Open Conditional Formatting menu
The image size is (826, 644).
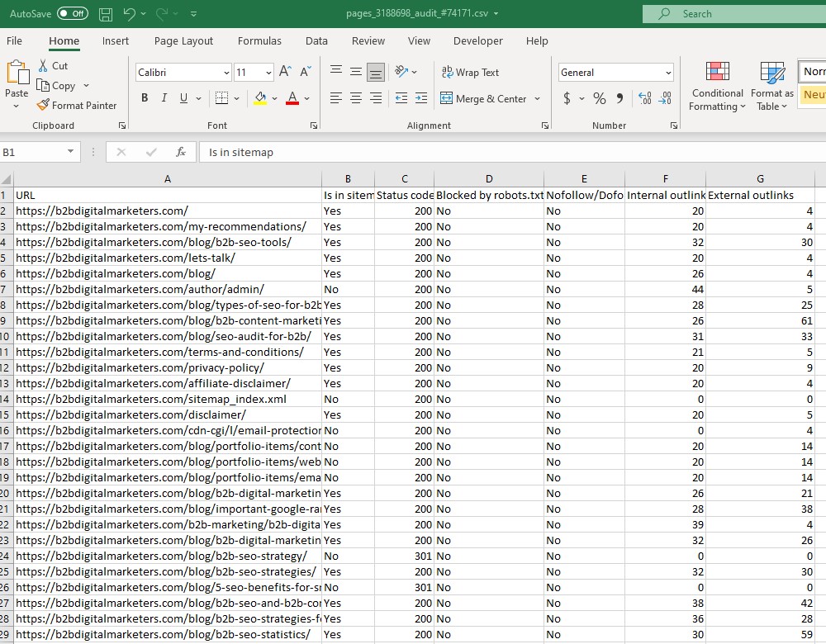(x=717, y=86)
